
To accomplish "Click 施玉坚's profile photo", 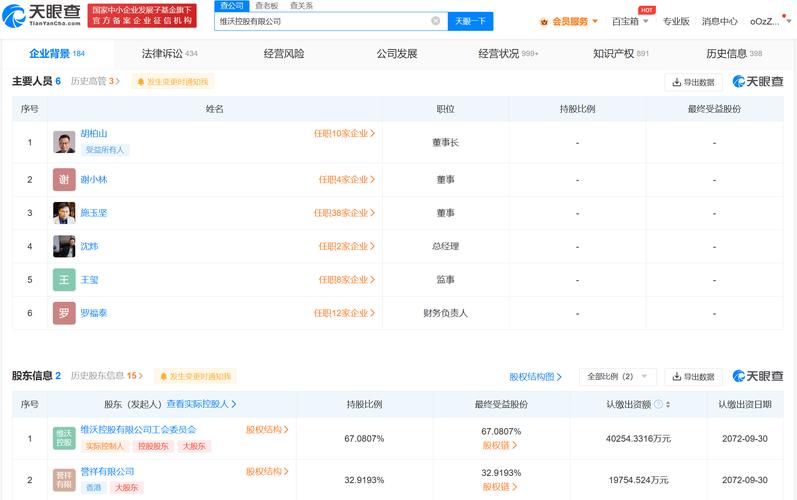I will pyautogui.click(x=64, y=213).
